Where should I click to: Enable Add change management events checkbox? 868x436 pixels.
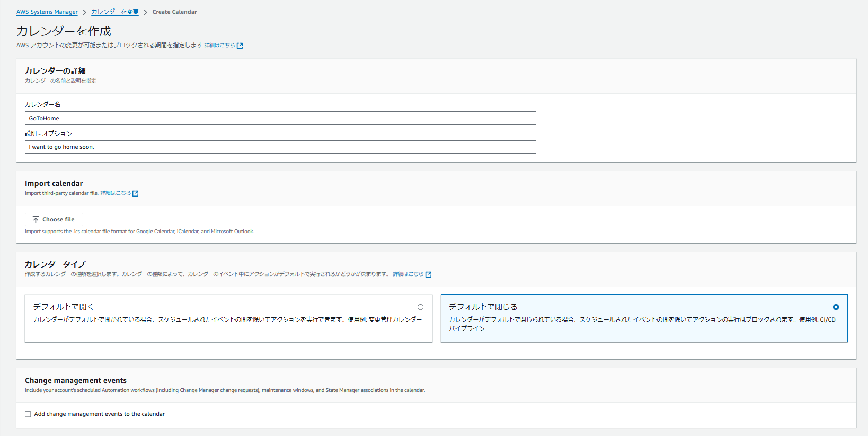coord(28,414)
